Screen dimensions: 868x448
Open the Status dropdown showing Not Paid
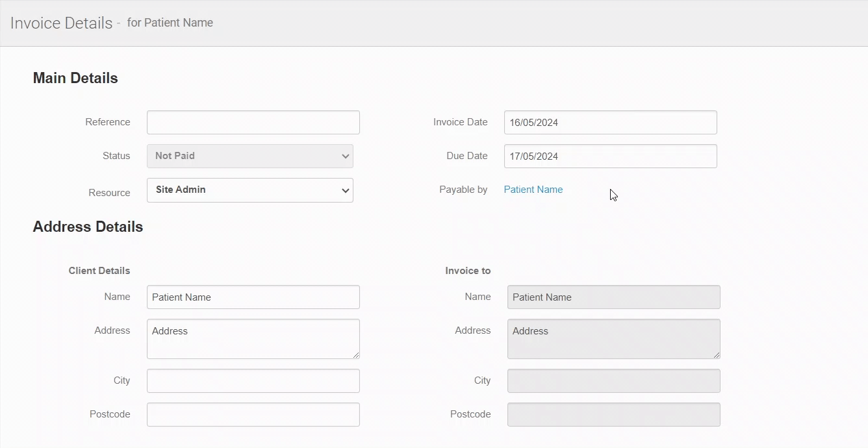coord(250,156)
